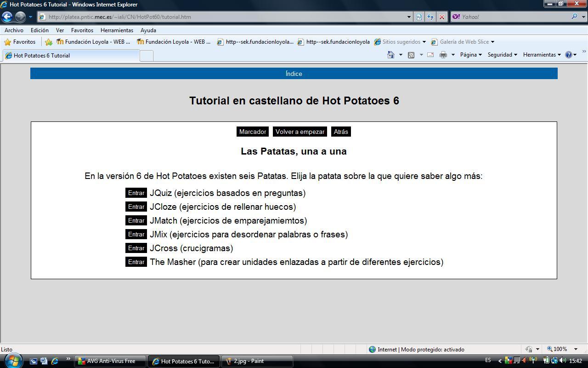
Task: Open the Herramientas command bar dropdown
Action: [542, 55]
